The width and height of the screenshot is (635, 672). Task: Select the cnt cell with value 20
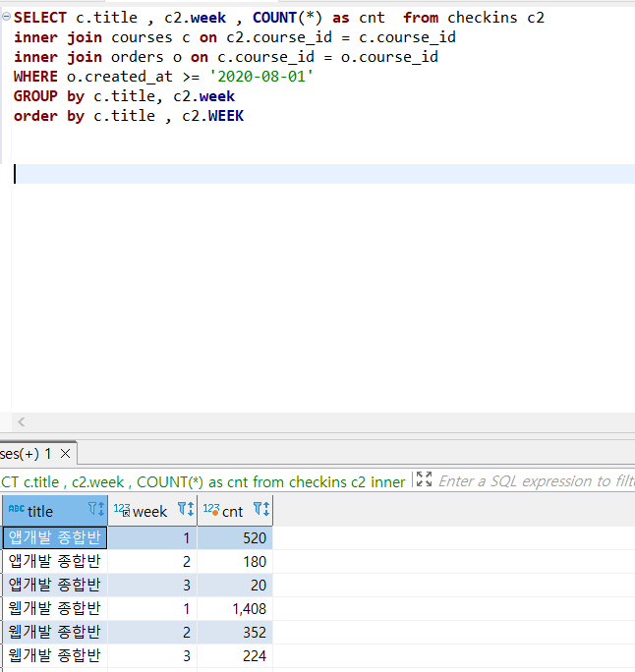pos(235,585)
